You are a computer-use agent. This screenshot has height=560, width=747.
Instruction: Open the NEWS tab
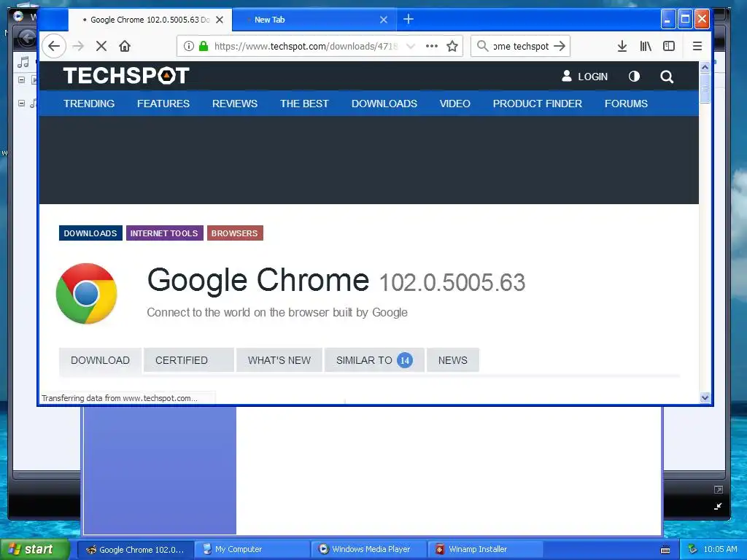pyautogui.click(x=452, y=360)
